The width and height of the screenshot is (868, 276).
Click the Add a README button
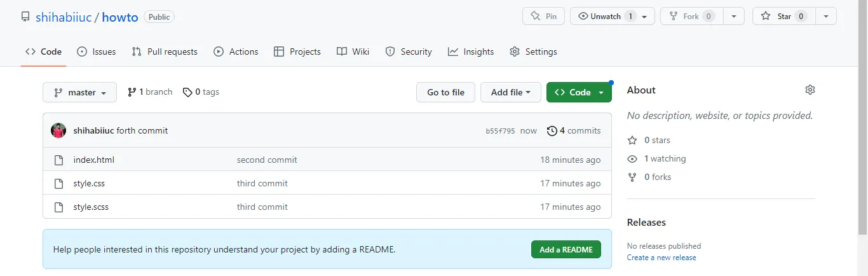[x=566, y=249]
